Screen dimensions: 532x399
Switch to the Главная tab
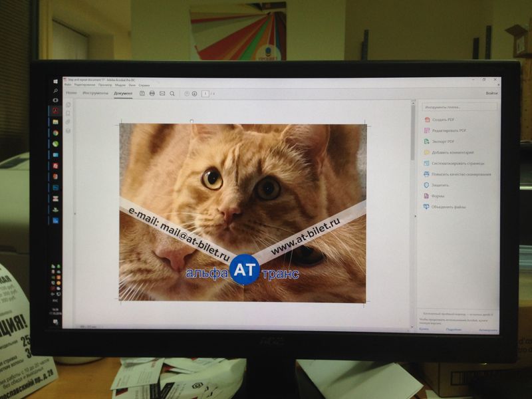click(x=70, y=93)
